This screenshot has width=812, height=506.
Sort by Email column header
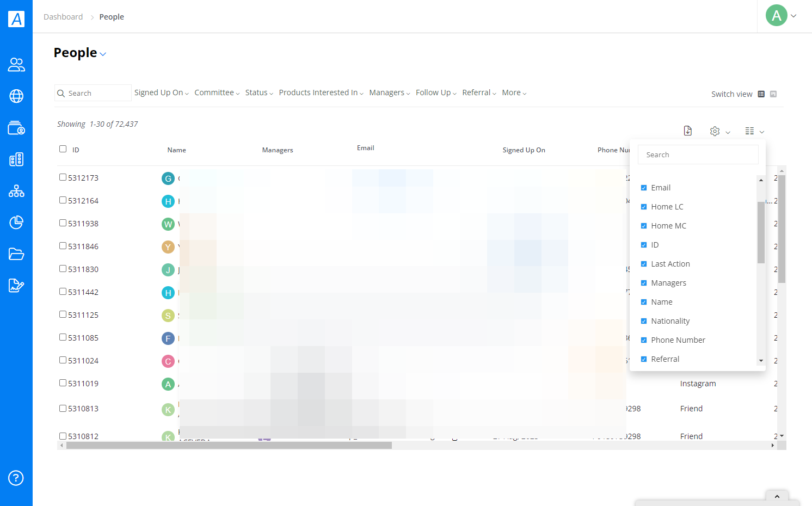(x=365, y=148)
